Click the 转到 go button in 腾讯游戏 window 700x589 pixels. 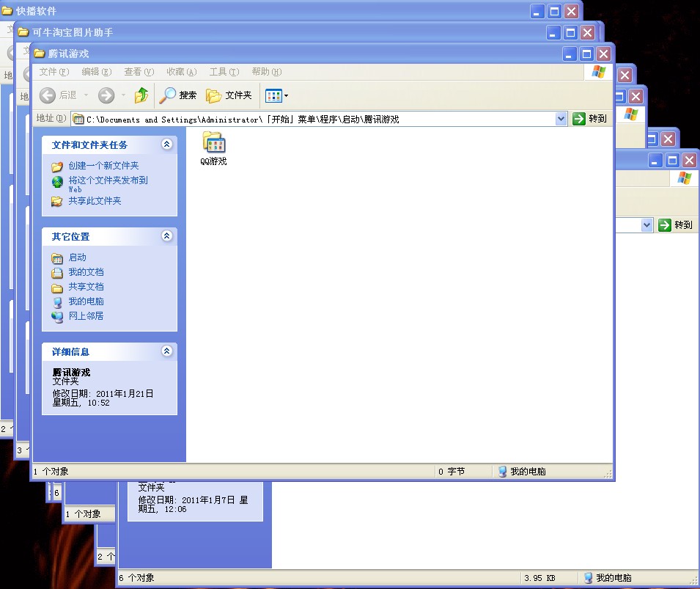pos(590,119)
